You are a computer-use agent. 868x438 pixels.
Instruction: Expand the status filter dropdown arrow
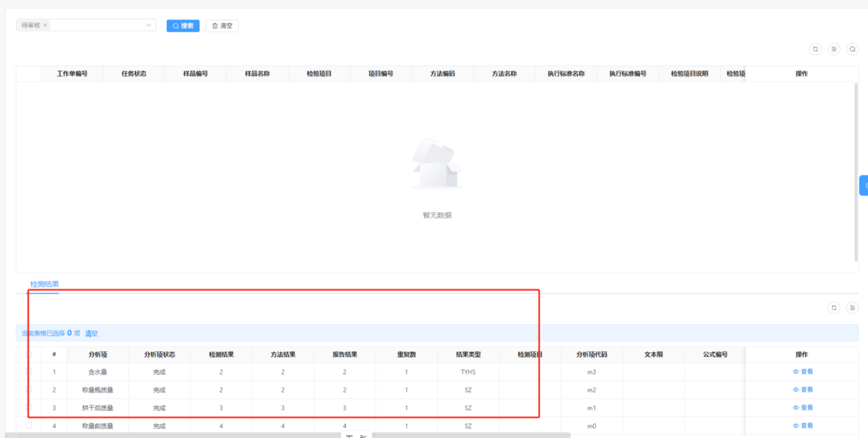click(x=149, y=25)
